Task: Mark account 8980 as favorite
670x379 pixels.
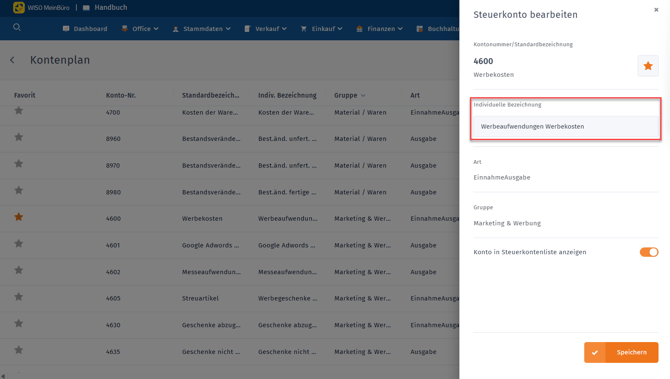Action: [x=18, y=191]
